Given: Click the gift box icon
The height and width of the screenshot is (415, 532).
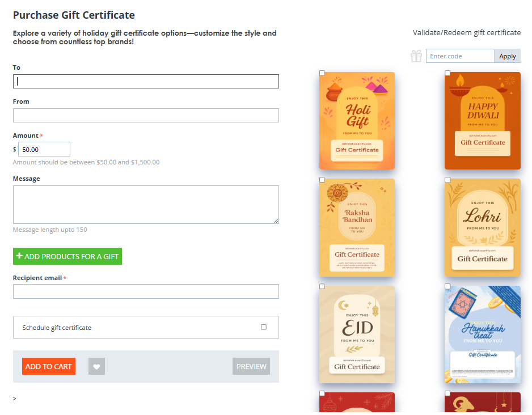Looking at the screenshot, I should point(416,56).
